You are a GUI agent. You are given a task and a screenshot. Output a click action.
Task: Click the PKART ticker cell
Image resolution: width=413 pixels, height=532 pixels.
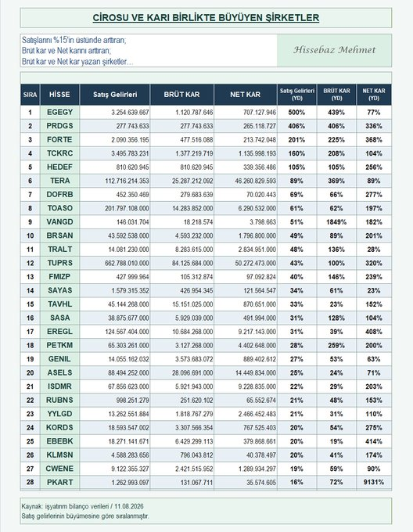click(59, 482)
